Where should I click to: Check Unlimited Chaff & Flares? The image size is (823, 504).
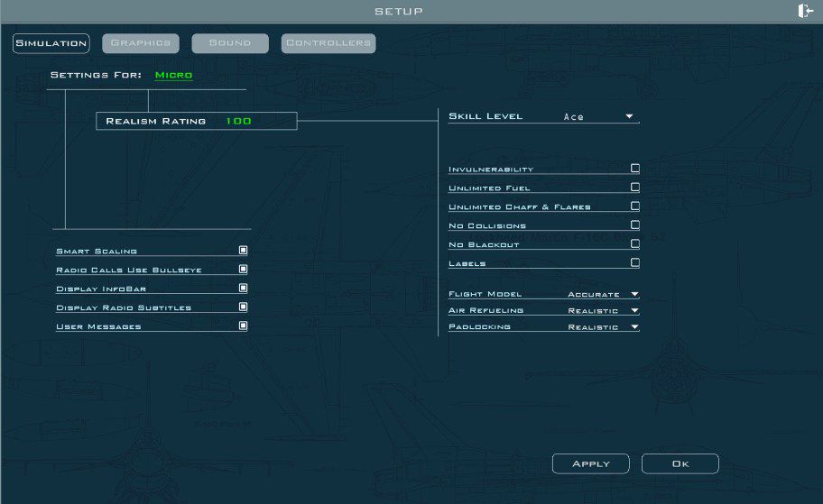point(634,206)
